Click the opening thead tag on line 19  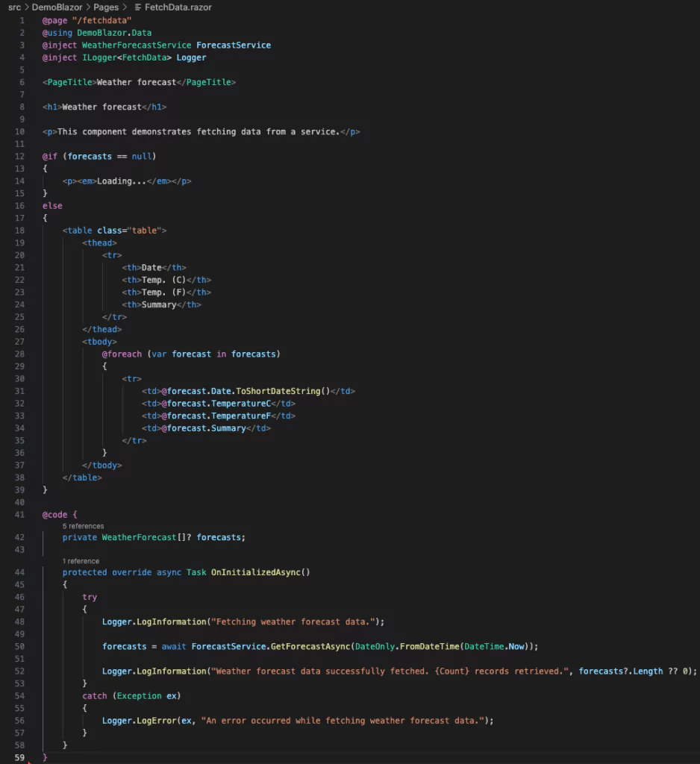tap(99, 243)
